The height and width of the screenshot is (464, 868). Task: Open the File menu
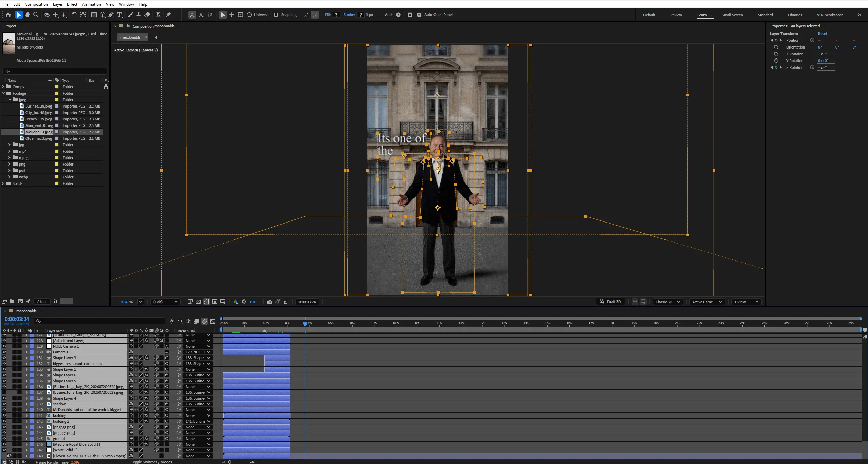point(5,4)
